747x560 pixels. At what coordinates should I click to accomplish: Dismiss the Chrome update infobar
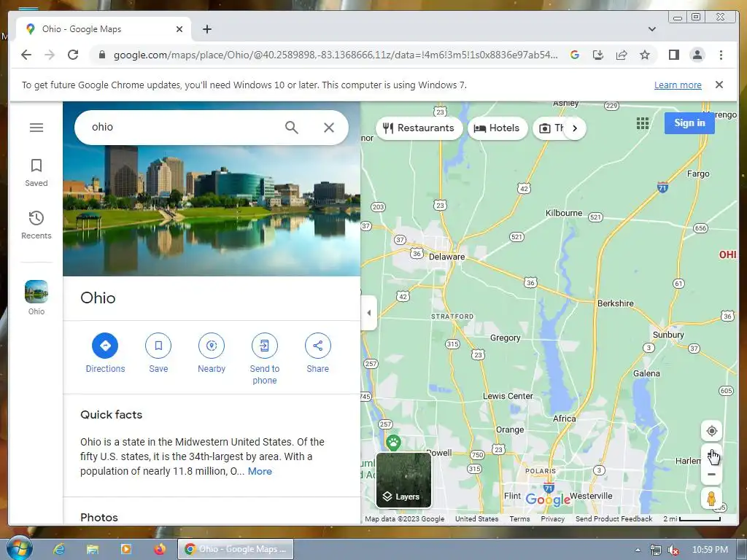click(719, 85)
